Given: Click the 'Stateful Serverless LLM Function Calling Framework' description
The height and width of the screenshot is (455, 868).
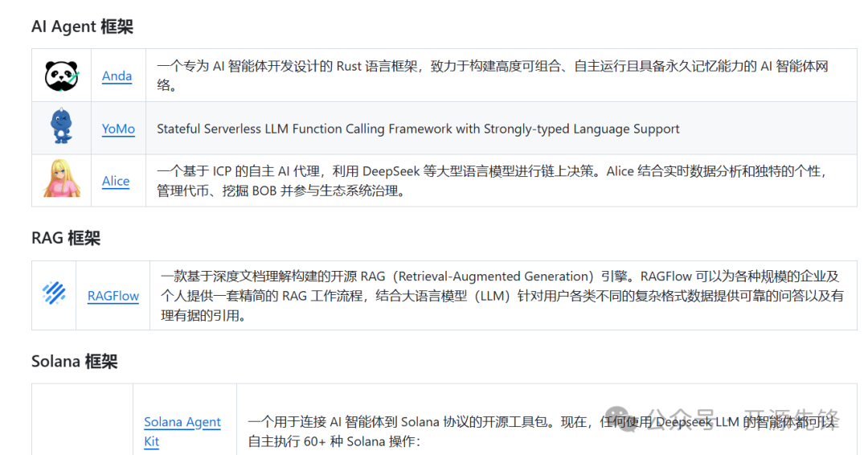Looking at the screenshot, I should 418,129.
